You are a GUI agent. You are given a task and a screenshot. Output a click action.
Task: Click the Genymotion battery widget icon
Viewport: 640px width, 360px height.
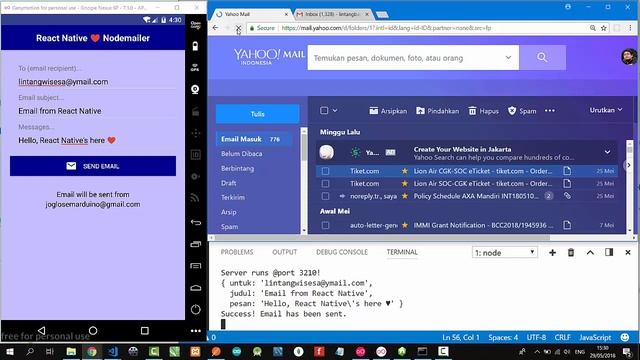pos(196,46)
